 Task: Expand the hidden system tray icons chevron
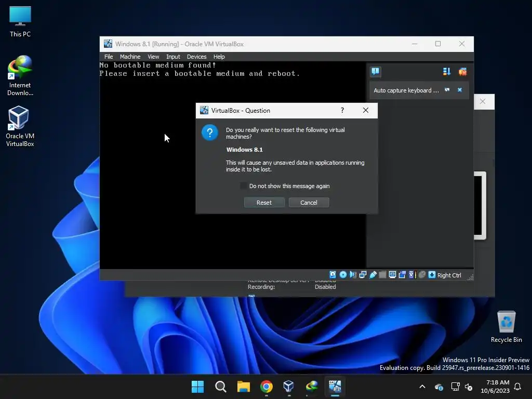422,387
